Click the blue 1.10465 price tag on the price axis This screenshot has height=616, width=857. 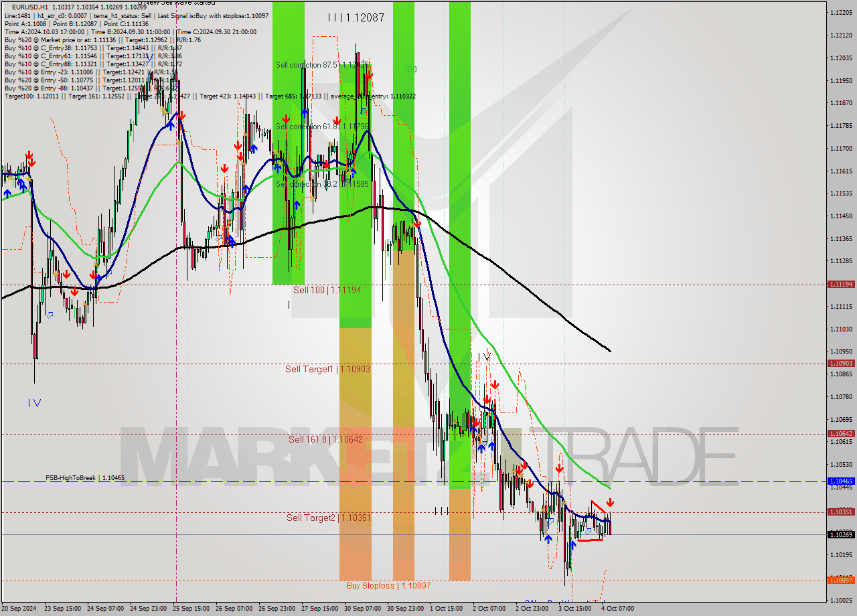[x=841, y=481]
